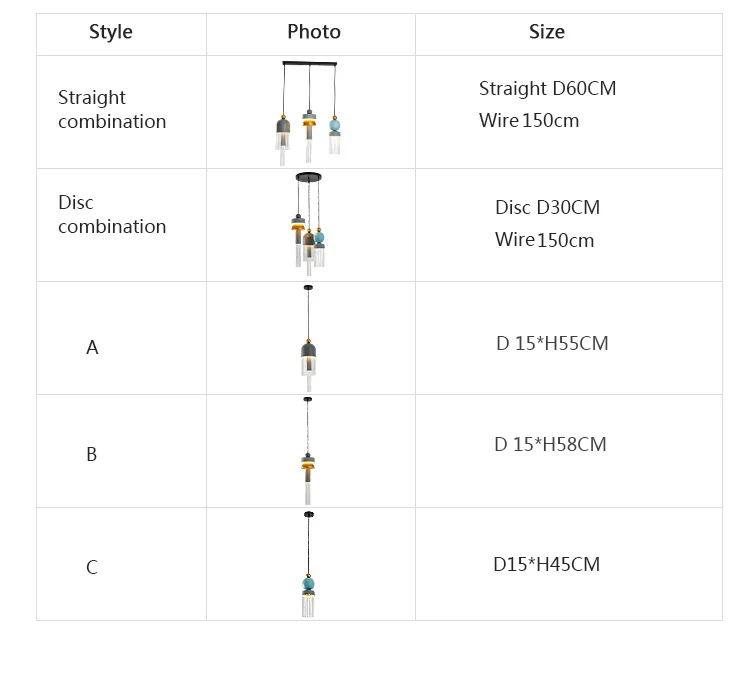Click the D 15*H58CM size text
Viewport: 750px width, 673px height.
(x=550, y=445)
